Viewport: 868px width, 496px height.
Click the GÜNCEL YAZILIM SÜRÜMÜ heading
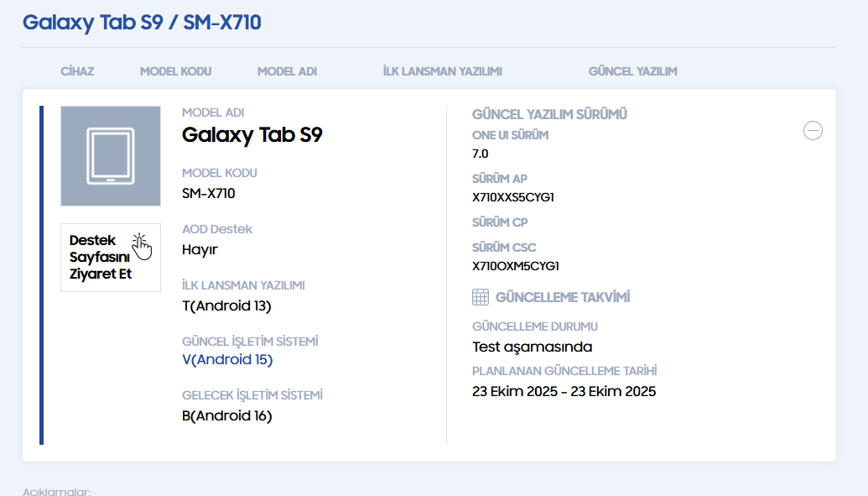click(549, 115)
